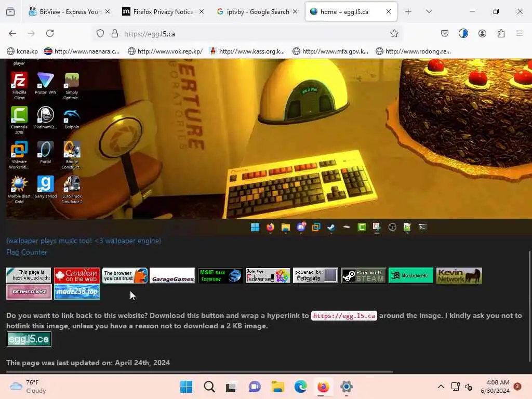Click the powered by Penguins badge
This screenshot has width=532, height=399.
click(x=315, y=275)
